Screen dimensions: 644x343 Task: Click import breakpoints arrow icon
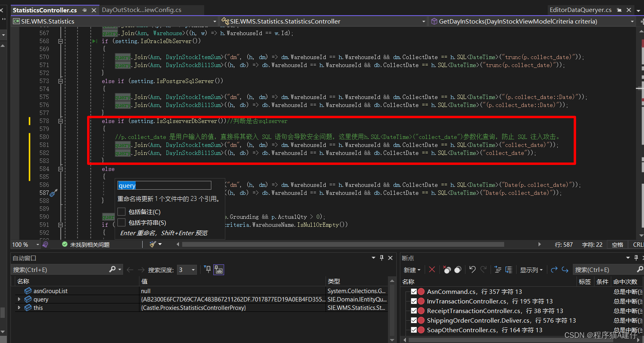(565, 270)
